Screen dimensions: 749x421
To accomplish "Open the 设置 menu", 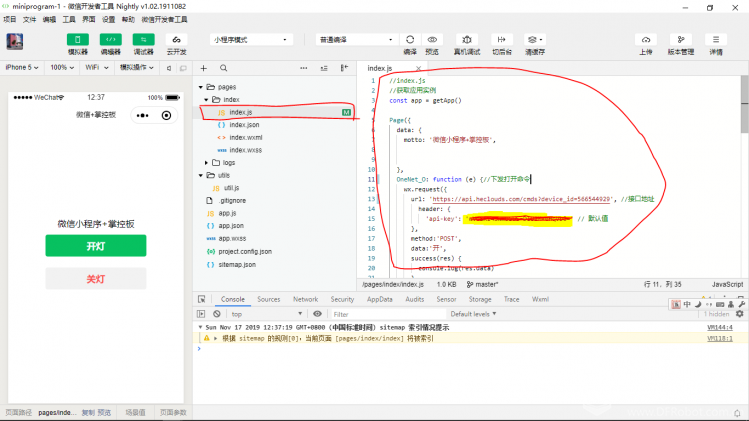I will tap(108, 20).
